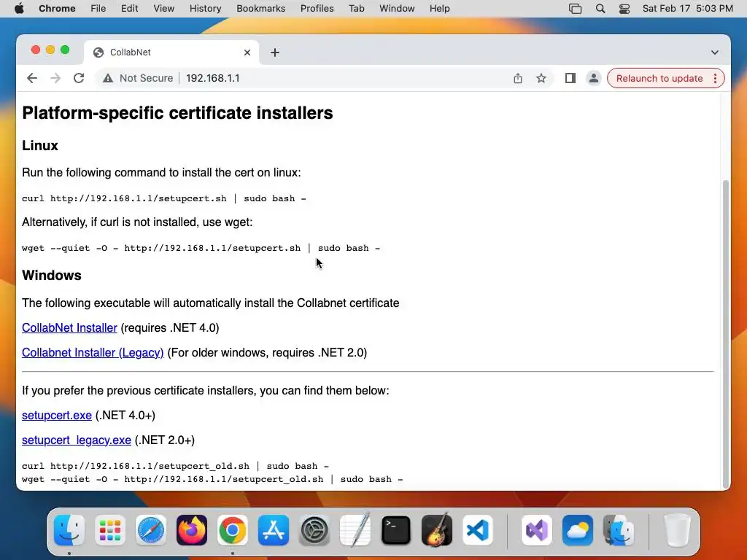This screenshot has width=747, height=560.
Task: Launch Terminal from the dock
Action: 396,530
